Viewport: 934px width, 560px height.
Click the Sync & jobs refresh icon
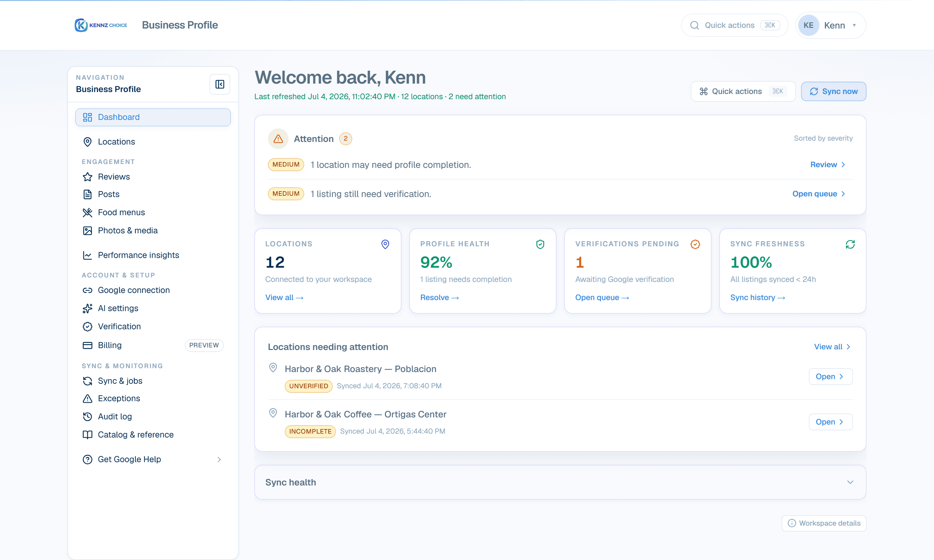[88, 381]
